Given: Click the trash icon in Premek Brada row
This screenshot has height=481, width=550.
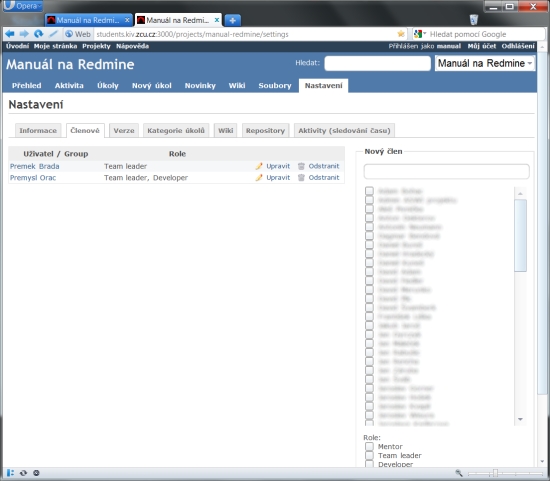Looking at the screenshot, I should (x=301, y=166).
